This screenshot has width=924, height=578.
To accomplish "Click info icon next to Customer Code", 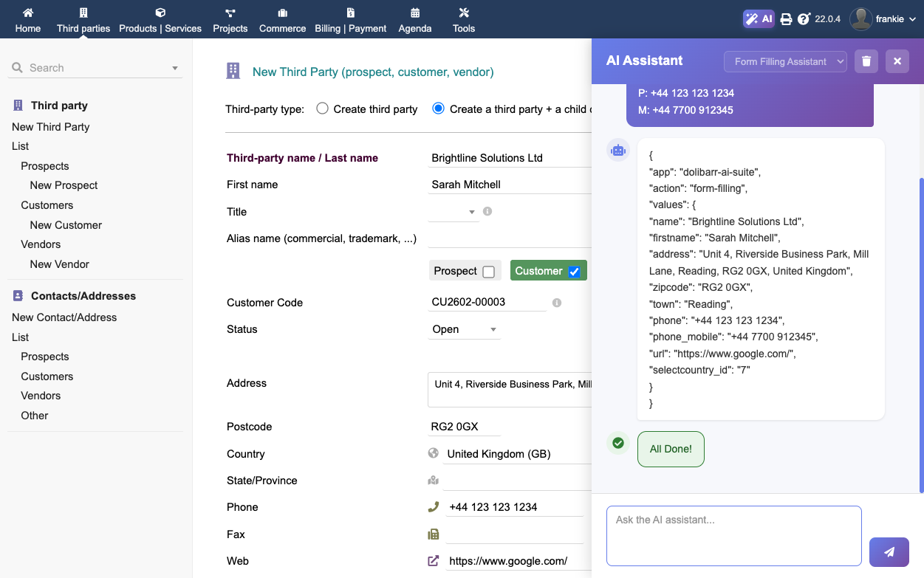I will (557, 303).
